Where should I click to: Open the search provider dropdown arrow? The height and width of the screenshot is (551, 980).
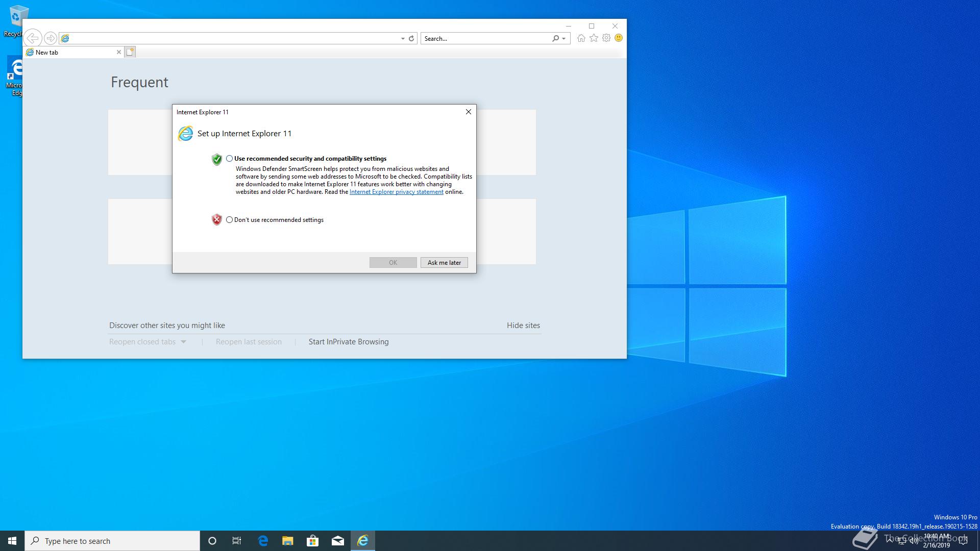(x=563, y=39)
